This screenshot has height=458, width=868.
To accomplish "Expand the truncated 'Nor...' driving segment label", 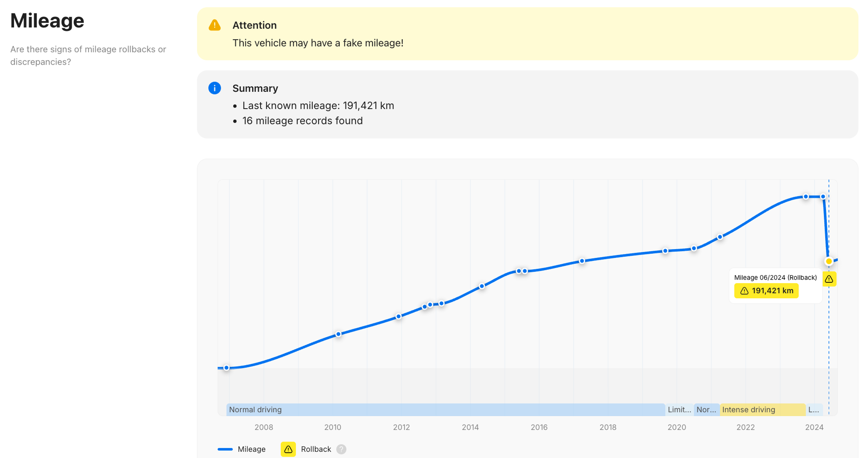I will point(707,409).
